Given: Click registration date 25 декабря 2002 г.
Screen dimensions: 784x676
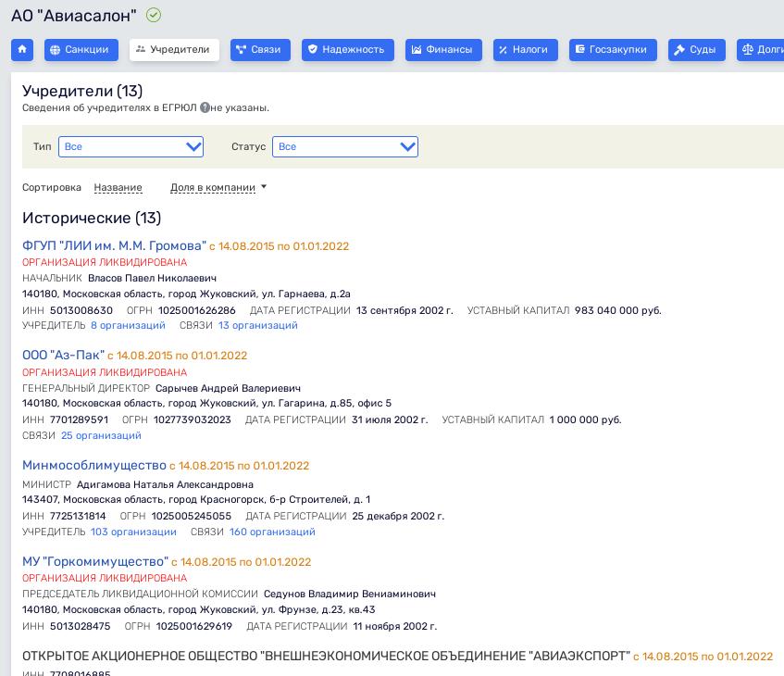Looking at the screenshot, I should pos(398,516).
